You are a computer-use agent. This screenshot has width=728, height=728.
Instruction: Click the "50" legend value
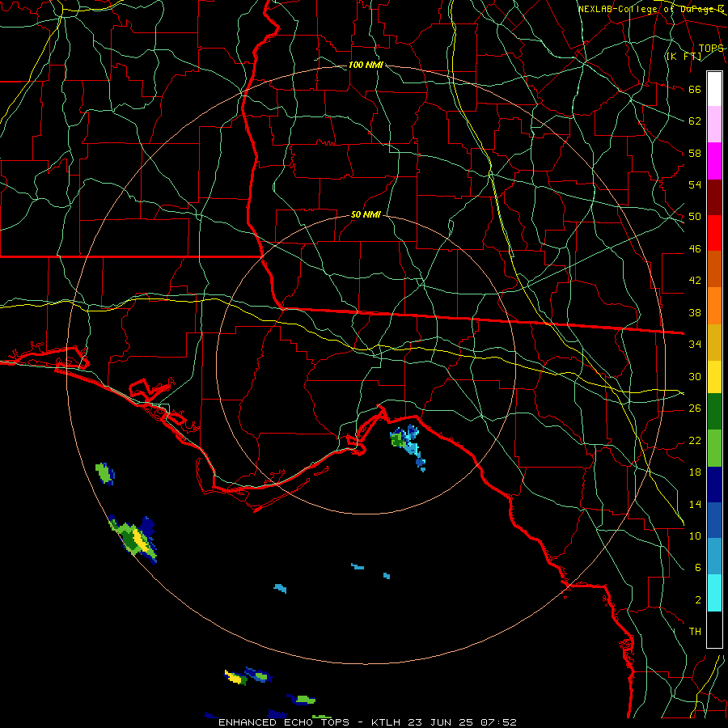(695, 216)
